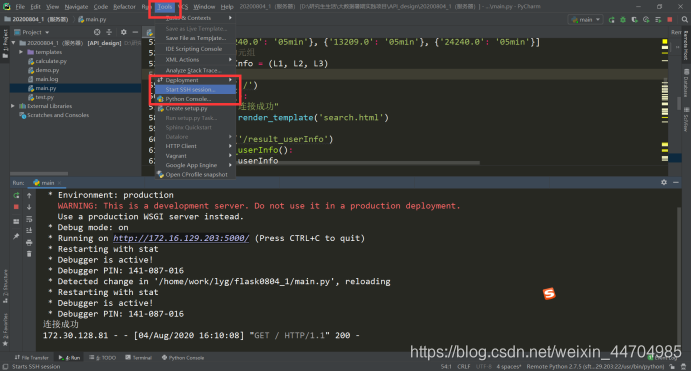
Task: Choose Analyze Stack Trace menu item
Action: [196, 70]
